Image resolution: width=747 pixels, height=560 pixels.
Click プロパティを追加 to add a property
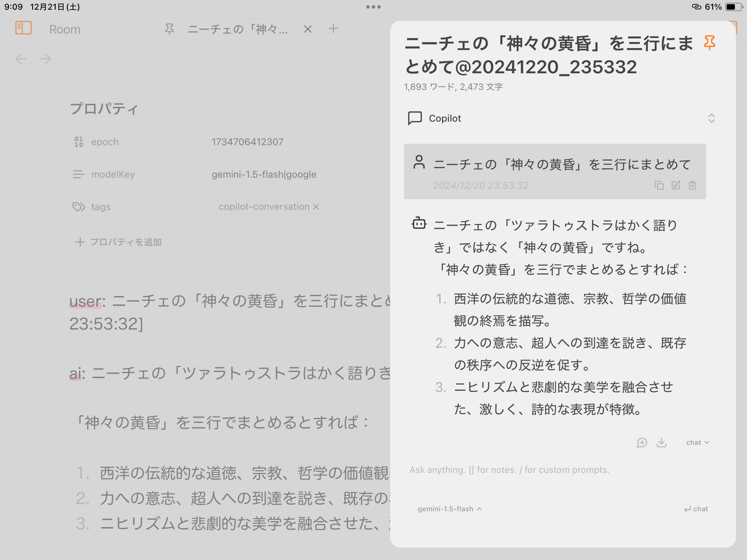[118, 242]
